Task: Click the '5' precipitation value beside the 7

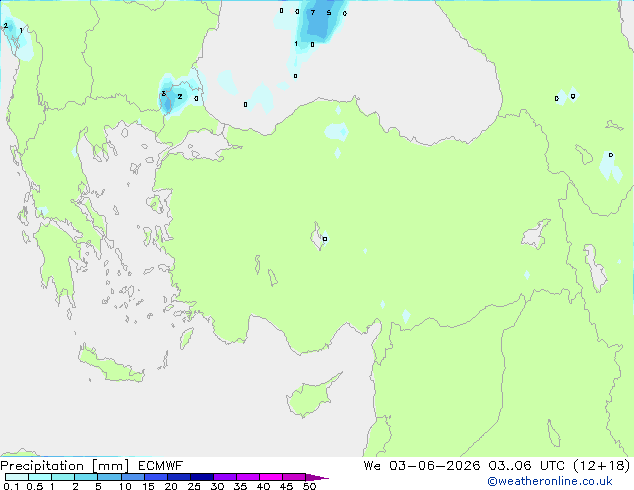Action: click(329, 13)
